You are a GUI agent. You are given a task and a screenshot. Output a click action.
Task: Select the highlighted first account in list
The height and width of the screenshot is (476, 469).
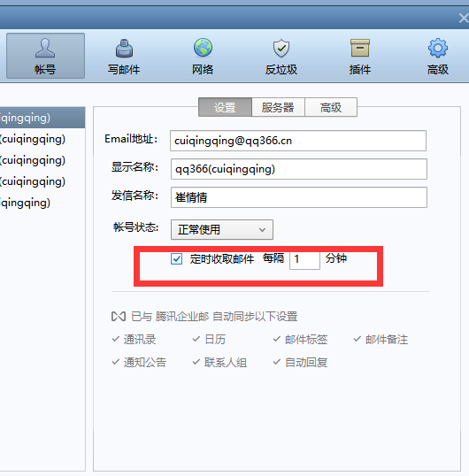(42, 118)
